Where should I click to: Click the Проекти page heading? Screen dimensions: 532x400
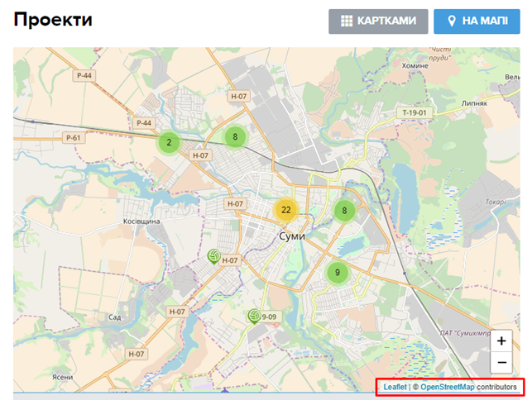[x=53, y=21]
